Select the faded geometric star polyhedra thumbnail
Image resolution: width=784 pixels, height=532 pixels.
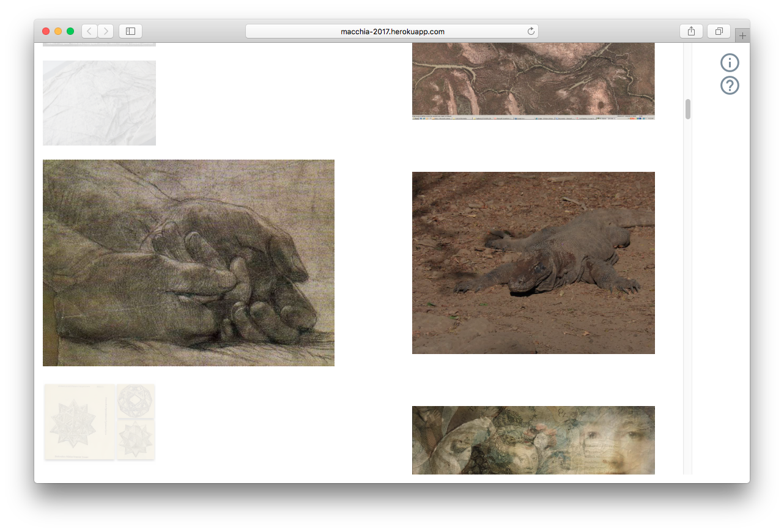click(99, 422)
